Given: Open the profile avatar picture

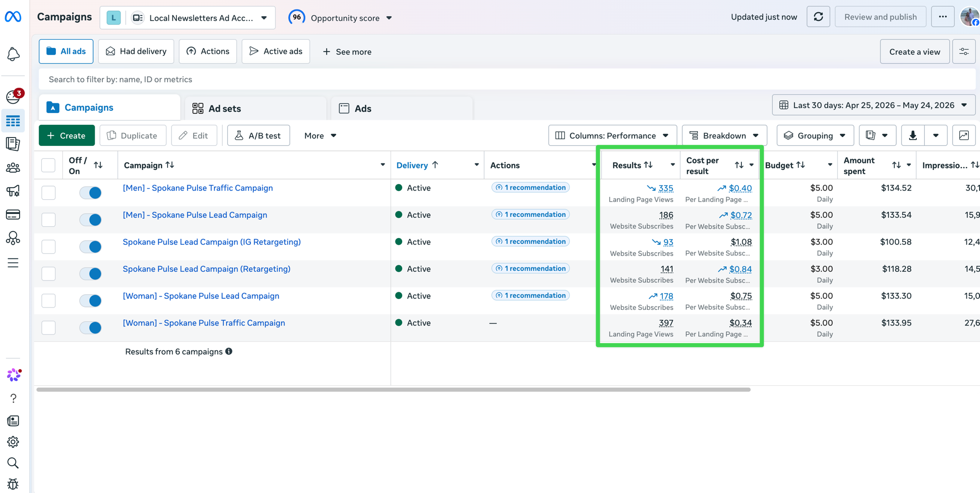Looking at the screenshot, I should [x=970, y=17].
